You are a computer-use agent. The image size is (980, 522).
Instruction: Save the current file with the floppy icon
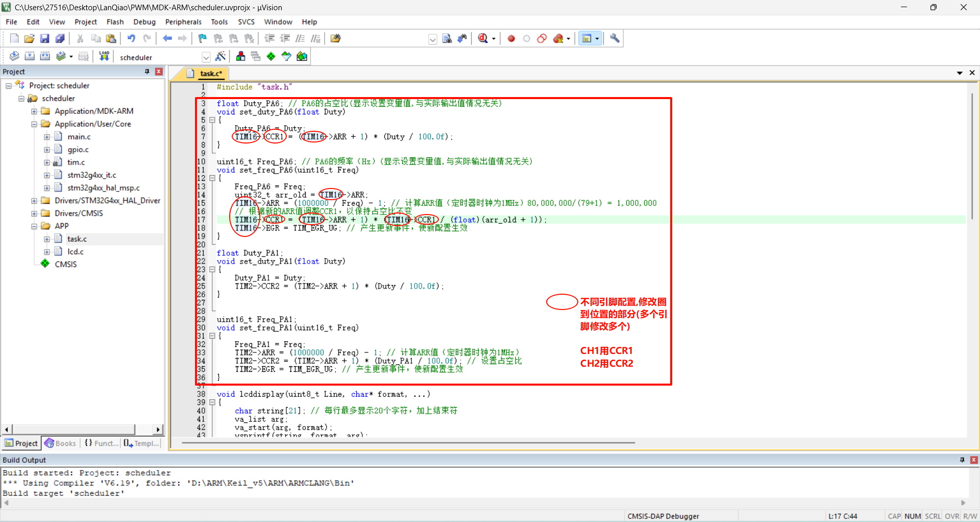tap(45, 38)
